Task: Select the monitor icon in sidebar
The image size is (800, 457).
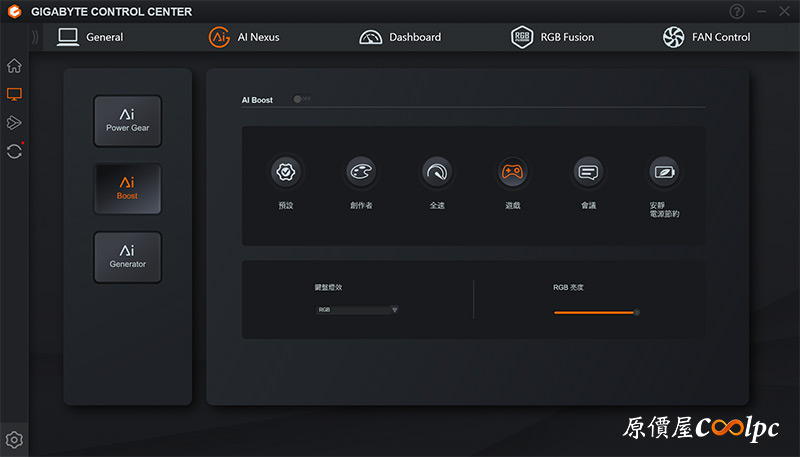Action: point(14,94)
